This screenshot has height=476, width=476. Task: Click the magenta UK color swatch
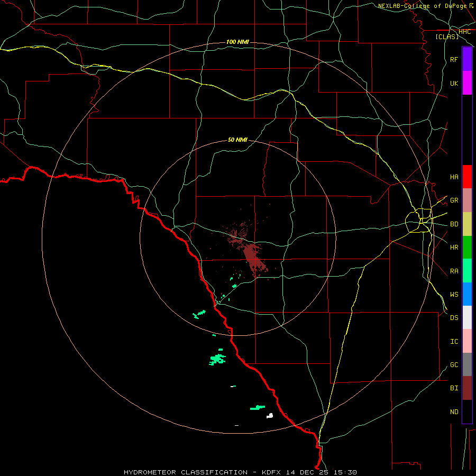[467, 83]
